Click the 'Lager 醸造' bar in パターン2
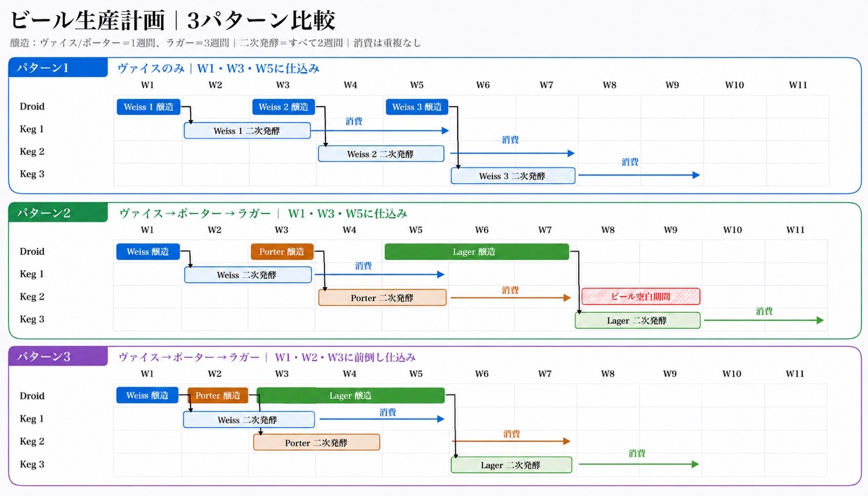Image resolution: width=868 pixels, height=496 pixels. pos(476,251)
